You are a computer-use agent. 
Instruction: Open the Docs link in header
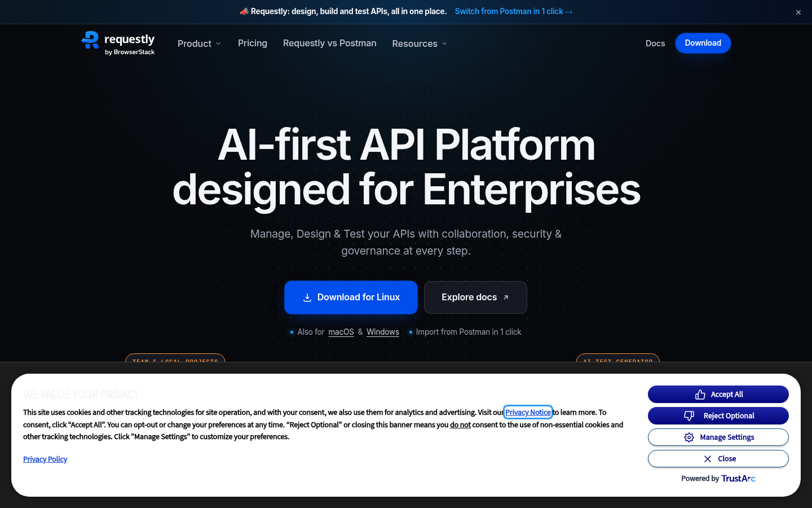pos(655,43)
